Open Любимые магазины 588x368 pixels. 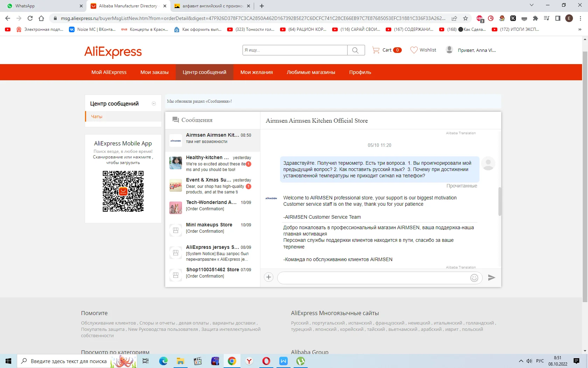coord(311,72)
